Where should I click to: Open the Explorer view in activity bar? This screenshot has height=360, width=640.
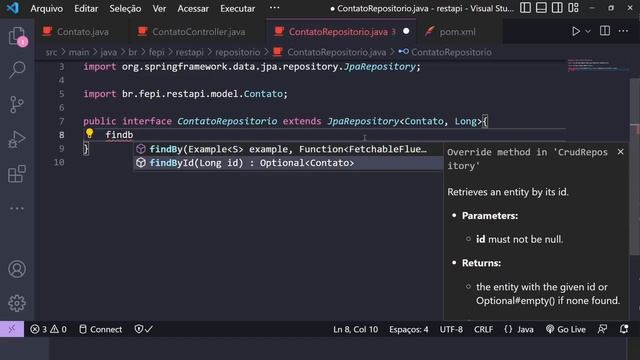pyautogui.click(x=17, y=36)
